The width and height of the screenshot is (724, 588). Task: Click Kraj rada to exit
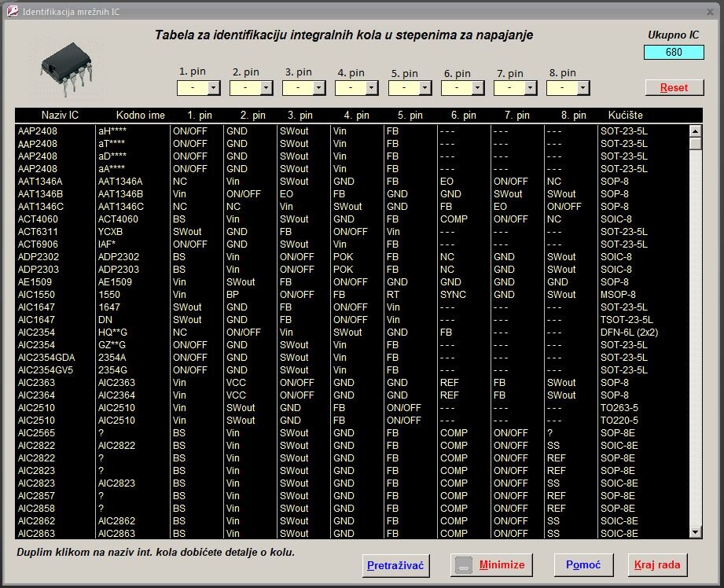tap(659, 565)
